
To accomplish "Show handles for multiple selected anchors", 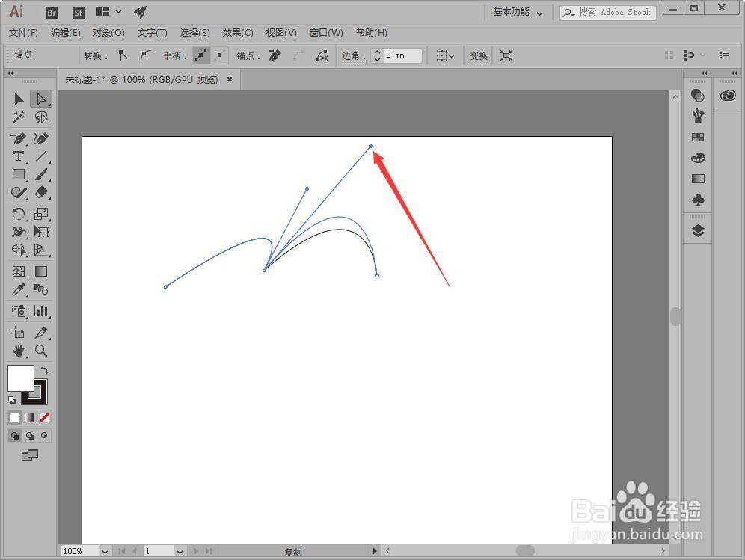I will (201, 55).
